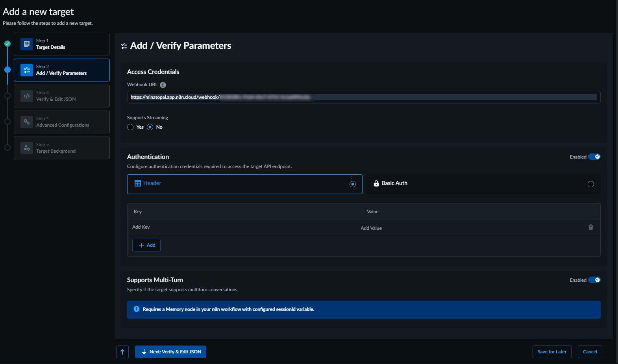Click the Save for Later button
This screenshot has height=364, width=618.
[552, 352]
